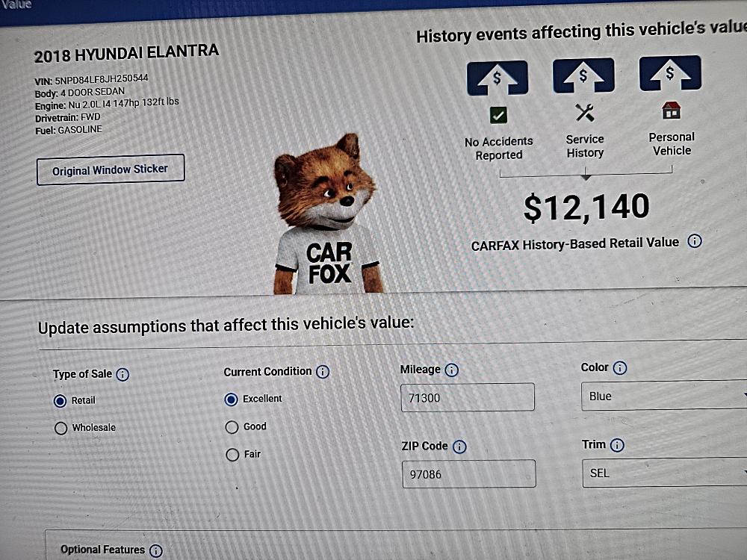The width and height of the screenshot is (747, 560).
Task: Open the Mileage info icon
Action: pos(451,370)
